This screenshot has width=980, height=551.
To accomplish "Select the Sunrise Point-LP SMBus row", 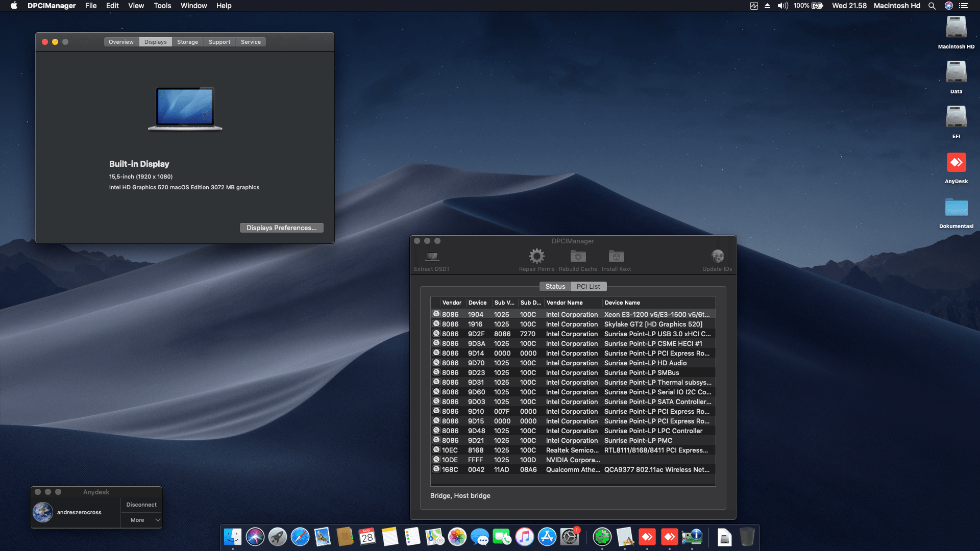I will coord(573,373).
